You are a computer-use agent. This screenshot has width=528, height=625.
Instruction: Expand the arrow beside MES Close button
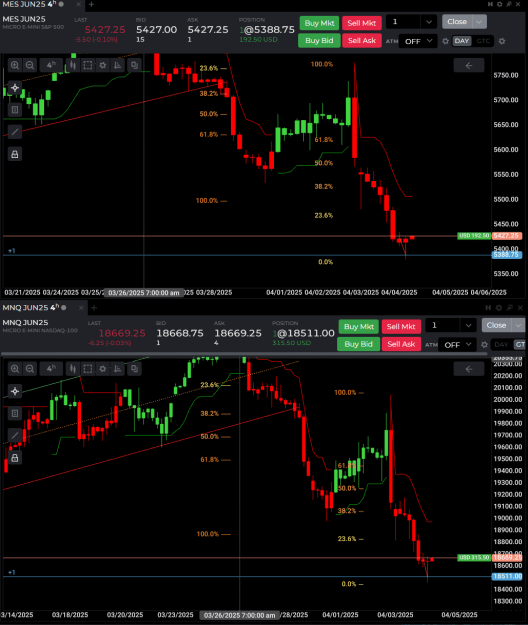pyautogui.click(x=479, y=22)
